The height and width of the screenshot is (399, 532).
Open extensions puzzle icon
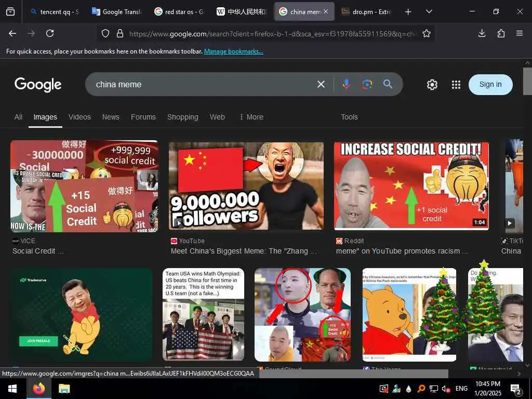point(501,33)
